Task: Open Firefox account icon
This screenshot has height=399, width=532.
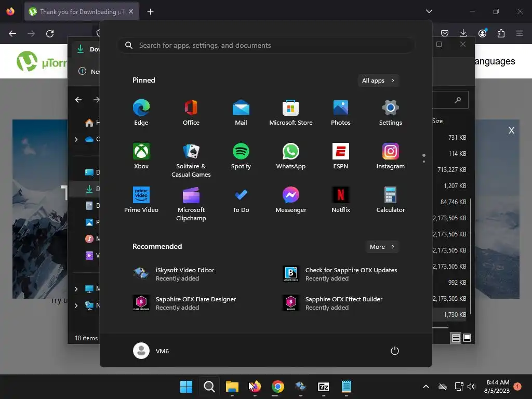Action: [x=482, y=33]
